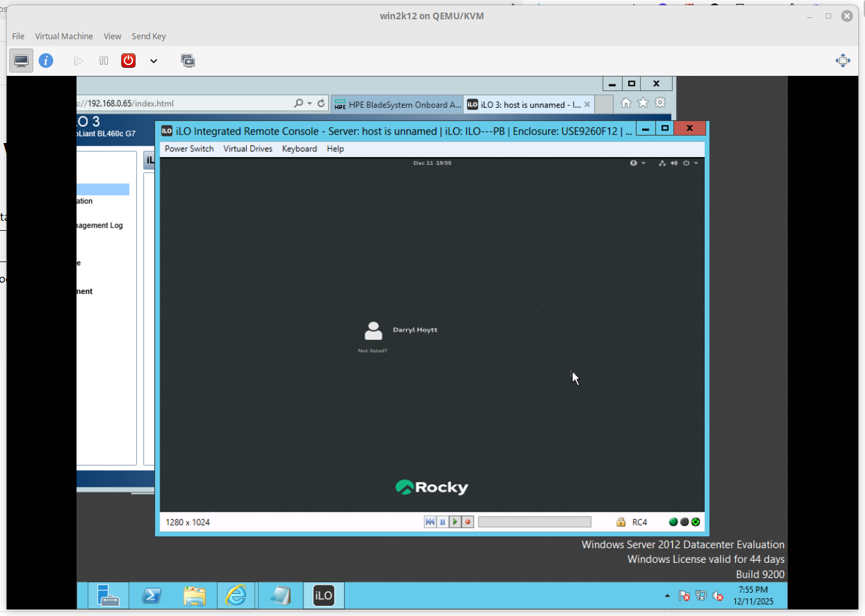Click the manage VM snapshots icon
The image size is (865, 616).
pyautogui.click(x=188, y=61)
